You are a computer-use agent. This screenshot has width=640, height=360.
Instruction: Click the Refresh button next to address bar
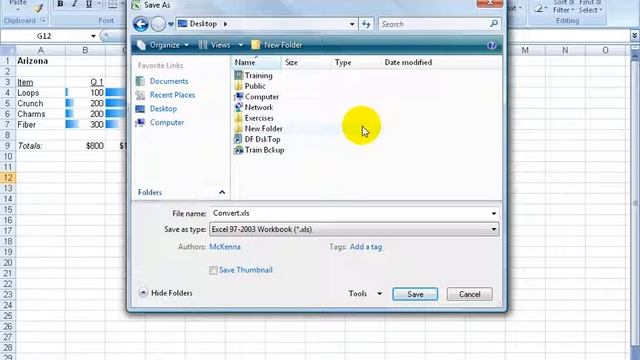(x=366, y=24)
